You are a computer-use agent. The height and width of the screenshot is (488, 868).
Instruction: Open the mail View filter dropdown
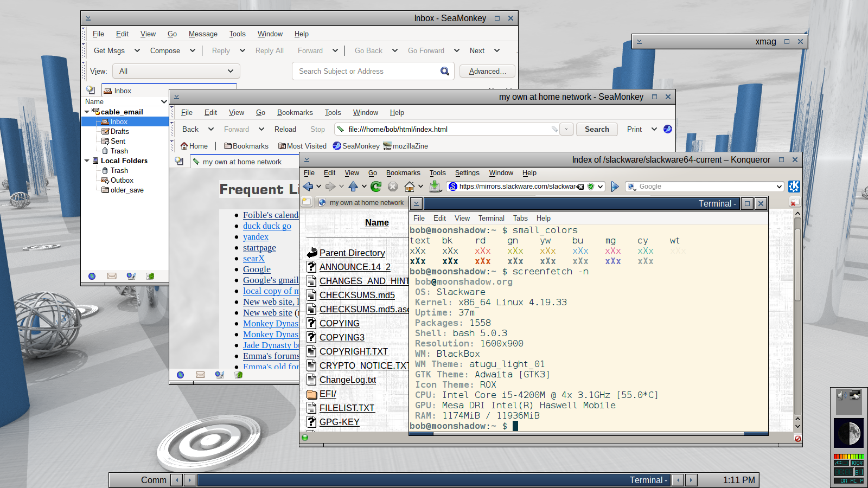[x=176, y=71]
